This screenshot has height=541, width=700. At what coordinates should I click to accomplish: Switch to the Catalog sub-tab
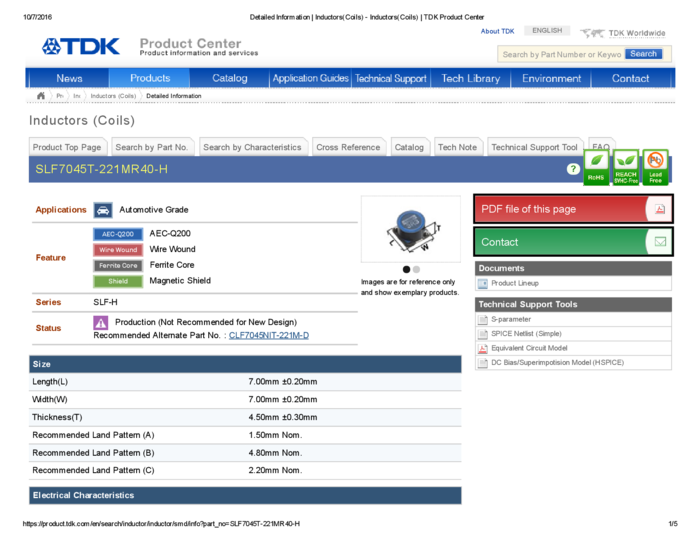(409, 147)
